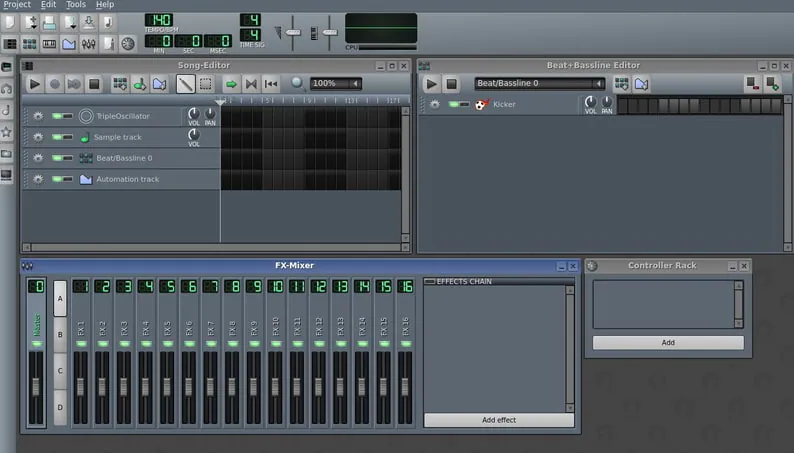Open the My Computer sidebar tab
Viewport: 794px width, 453px height.
7,176
